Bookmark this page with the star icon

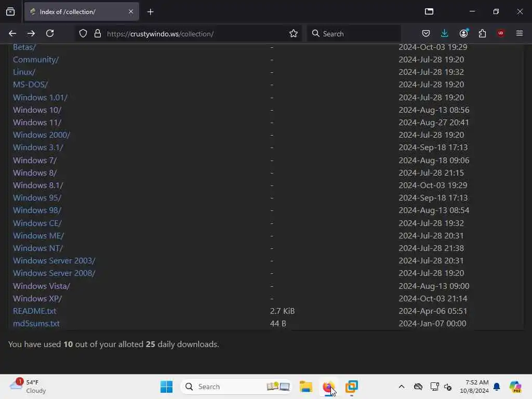(x=294, y=33)
